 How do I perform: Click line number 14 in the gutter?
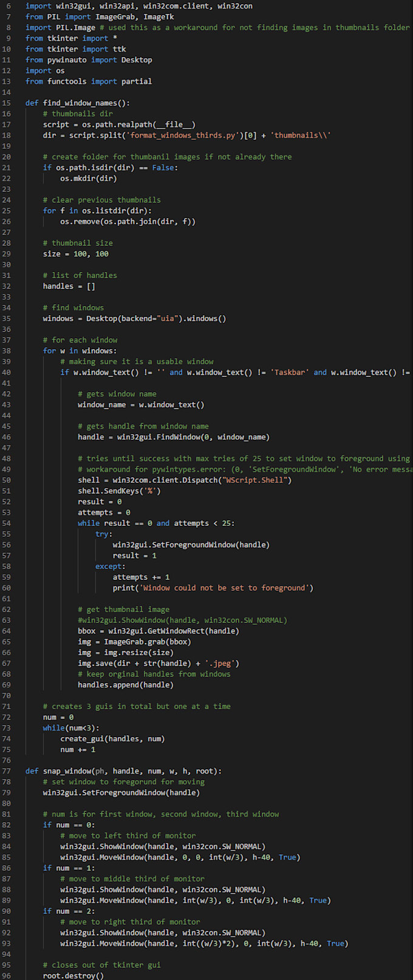coord(7,92)
